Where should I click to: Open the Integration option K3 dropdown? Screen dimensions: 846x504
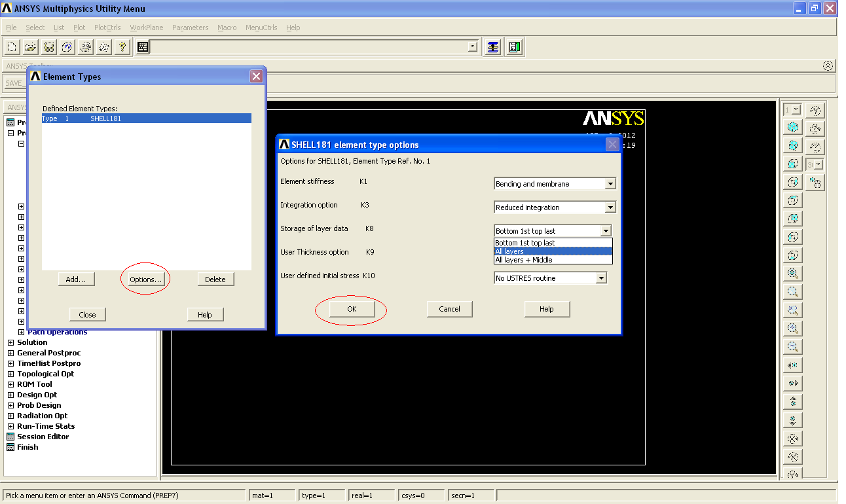click(610, 207)
